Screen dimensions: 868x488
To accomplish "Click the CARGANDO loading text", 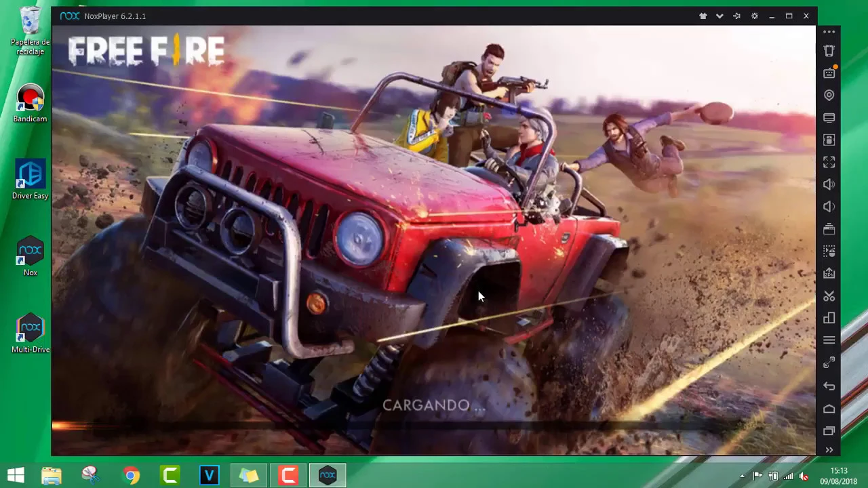I will [434, 405].
